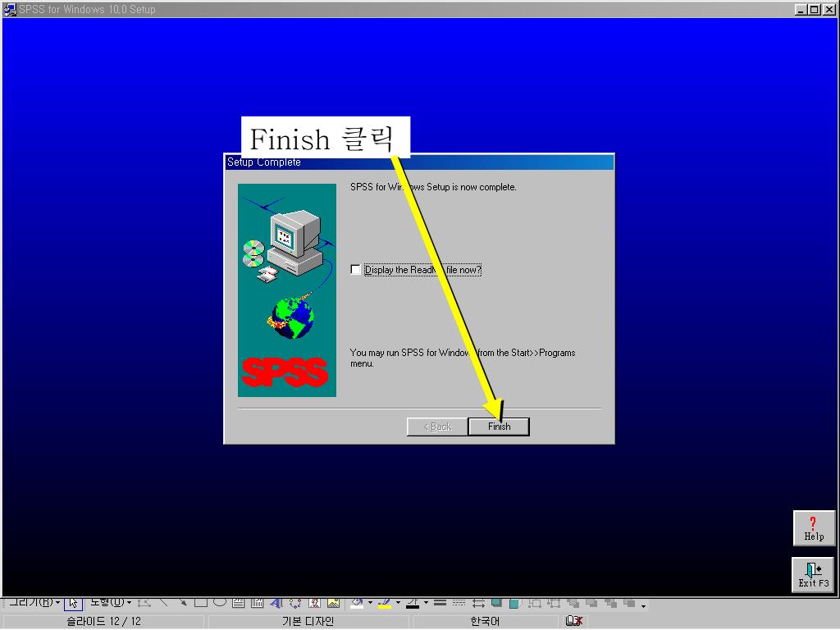Image resolution: width=840 pixels, height=630 pixels.
Task: Insert a diagram or organization chart
Action: click(295, 603)
